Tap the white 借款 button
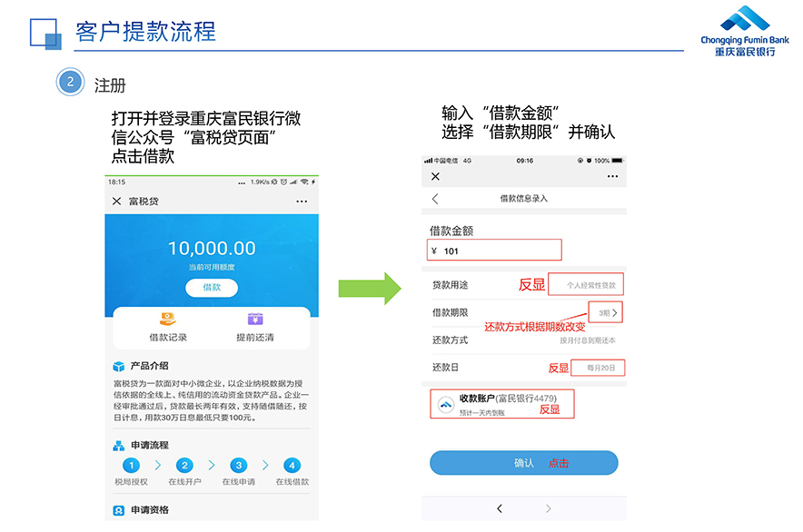Viewport: 803px width, 532px height. point(212,288)
